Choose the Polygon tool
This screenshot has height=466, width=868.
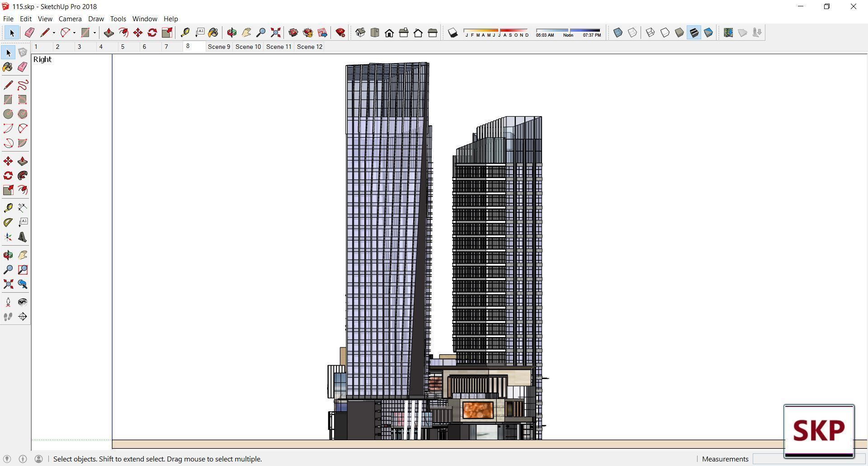point(23,114)
